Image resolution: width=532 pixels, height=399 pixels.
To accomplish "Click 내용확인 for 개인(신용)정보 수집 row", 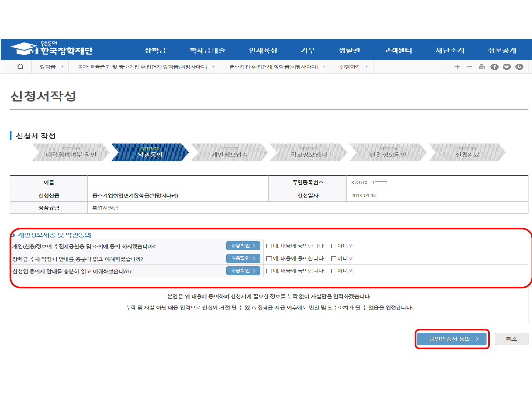I will coord(243,246).
